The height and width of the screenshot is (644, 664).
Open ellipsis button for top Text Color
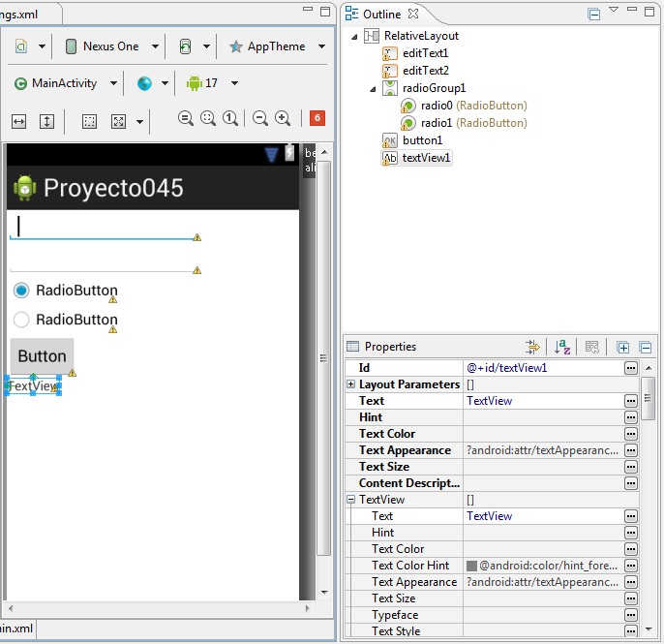point(630,434)
